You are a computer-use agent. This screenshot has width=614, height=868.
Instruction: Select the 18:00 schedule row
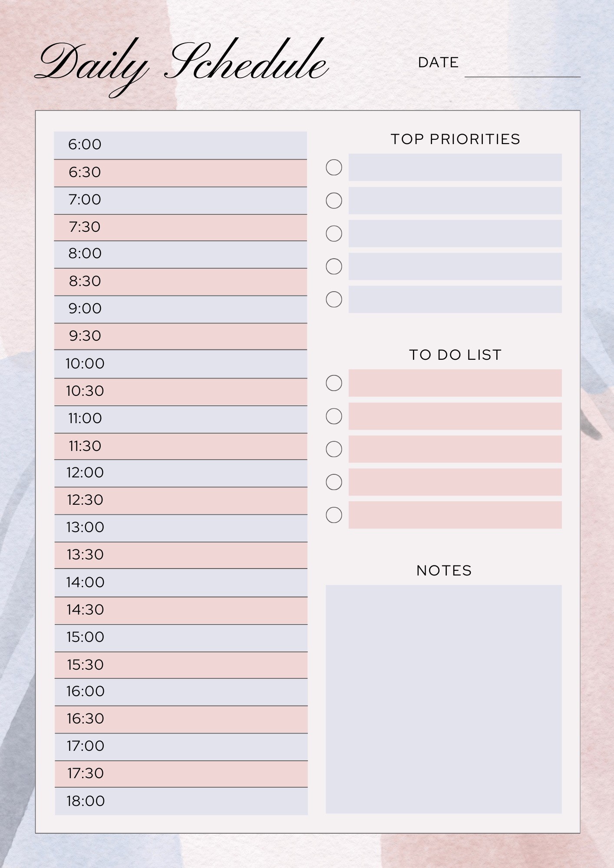pos(181,801)
